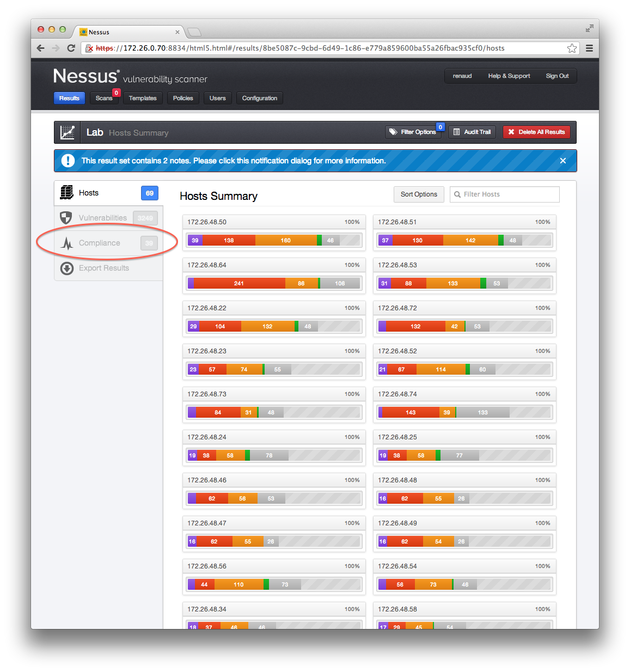The image size is (630, 672).
Task: Open host 172.26.48.53
Action: [x=464, y=275]
